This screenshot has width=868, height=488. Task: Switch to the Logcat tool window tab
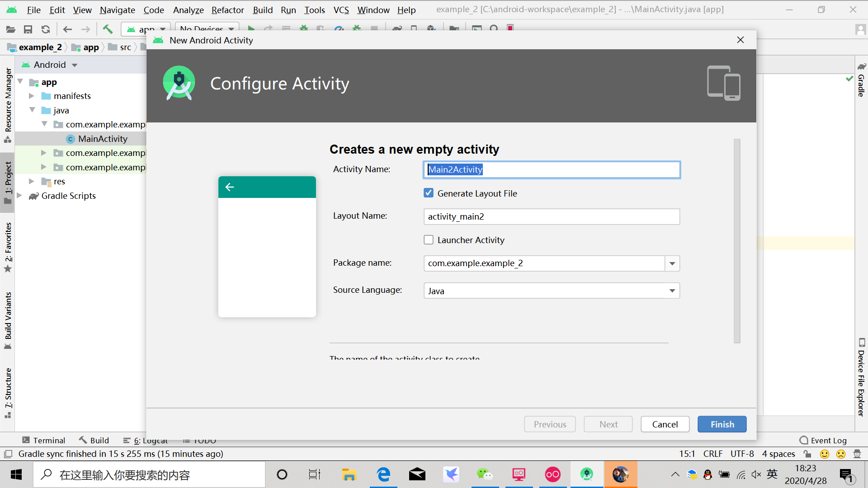[x=149, y=440]
